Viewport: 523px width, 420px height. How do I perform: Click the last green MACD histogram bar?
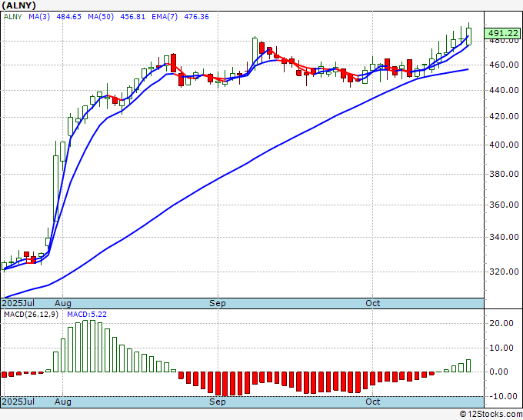pos(468,365)
